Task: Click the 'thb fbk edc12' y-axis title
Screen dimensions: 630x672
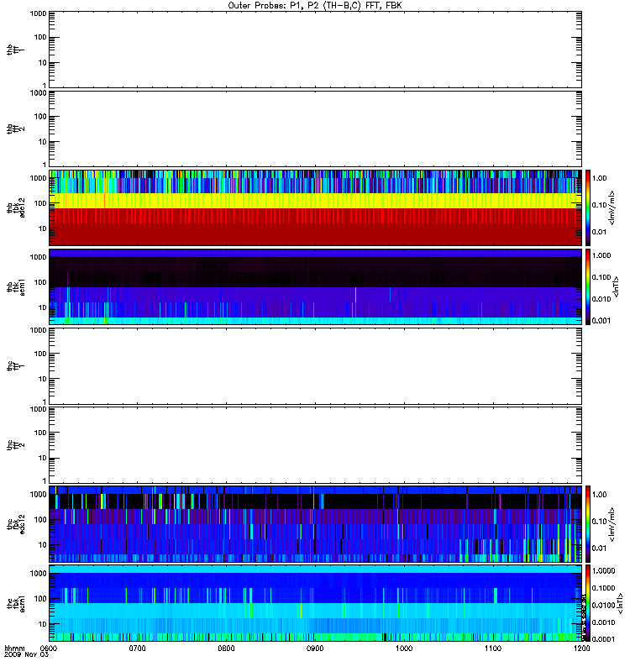Action: 16,207
